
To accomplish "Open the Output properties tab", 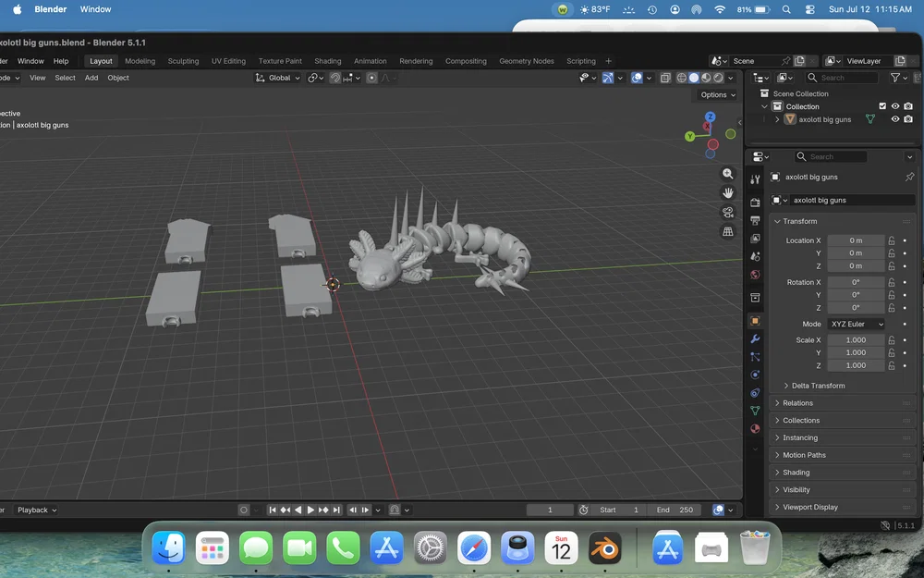I will 755,221.
